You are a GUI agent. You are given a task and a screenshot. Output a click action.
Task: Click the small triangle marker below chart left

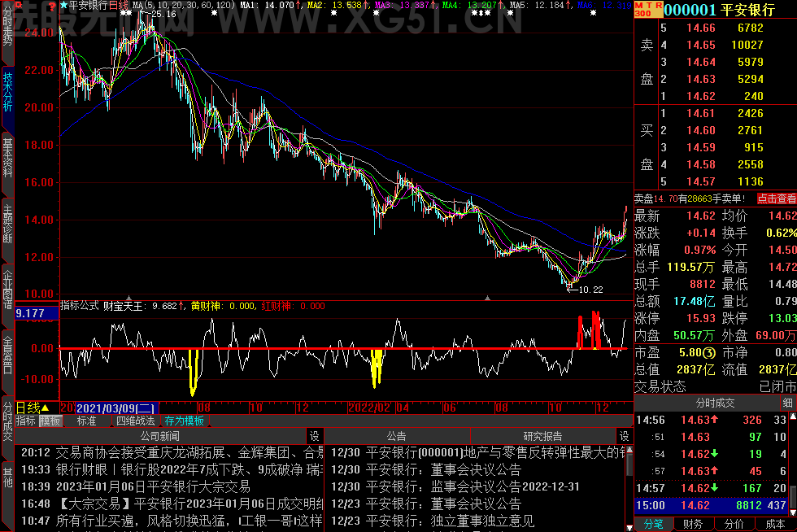pyautogui.click(x=129, y=298)
